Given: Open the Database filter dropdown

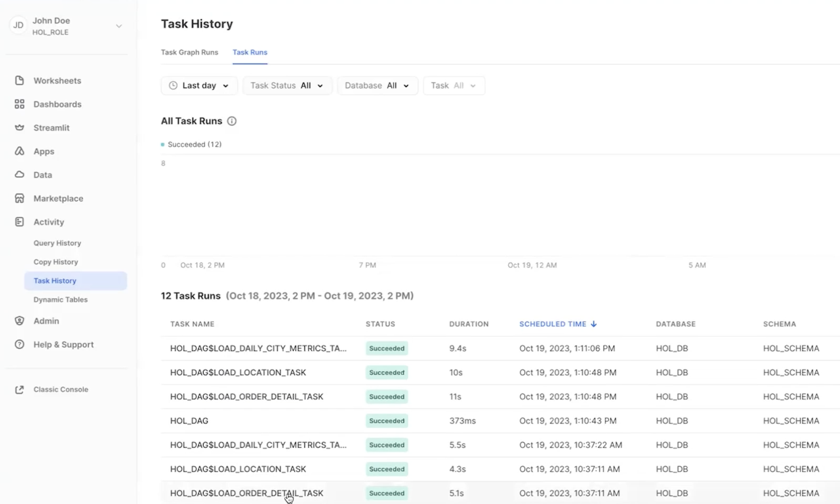Looking at the screenshot, I should click(x=377, y=86).
